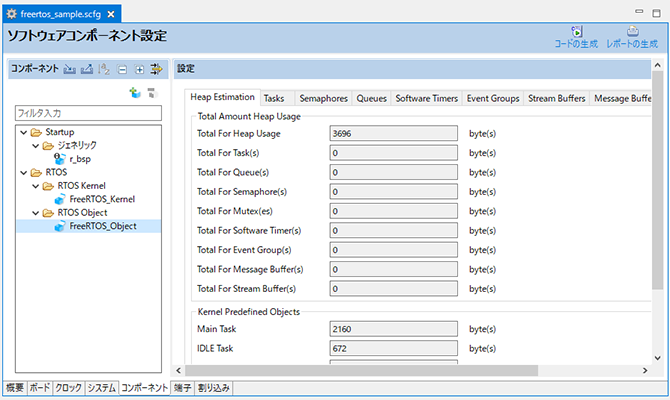Click the RTOS folder icon

coord(36,173)
